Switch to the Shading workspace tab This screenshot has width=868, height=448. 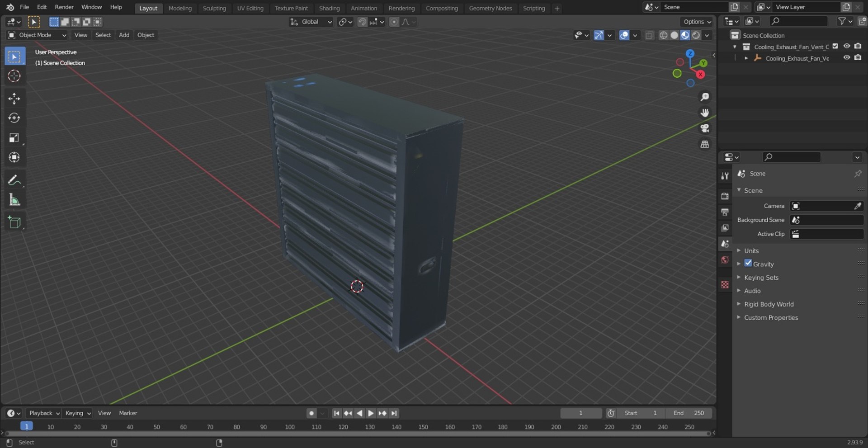tap(329, 8)
